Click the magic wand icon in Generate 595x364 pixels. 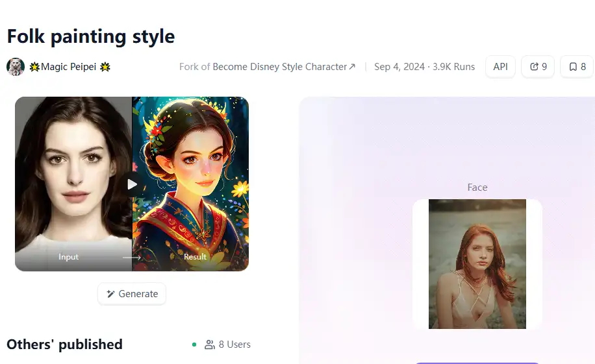110,294
